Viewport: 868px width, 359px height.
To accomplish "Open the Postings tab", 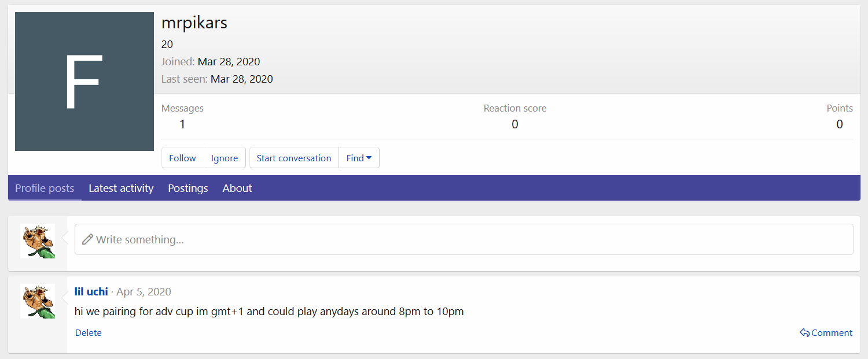I will pyautogui.click(x=188, y=188).
